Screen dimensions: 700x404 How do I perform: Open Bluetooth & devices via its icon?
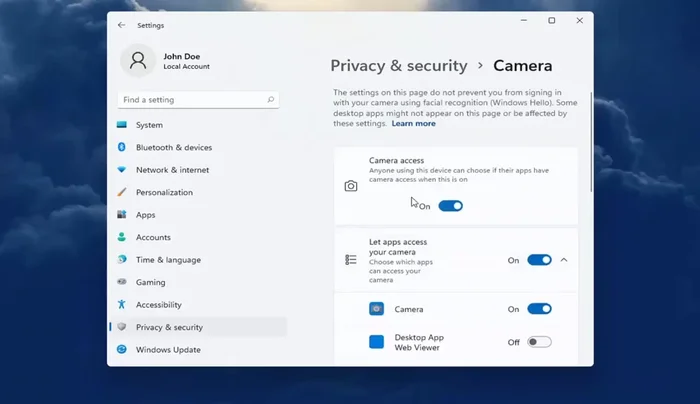[122, 147]
